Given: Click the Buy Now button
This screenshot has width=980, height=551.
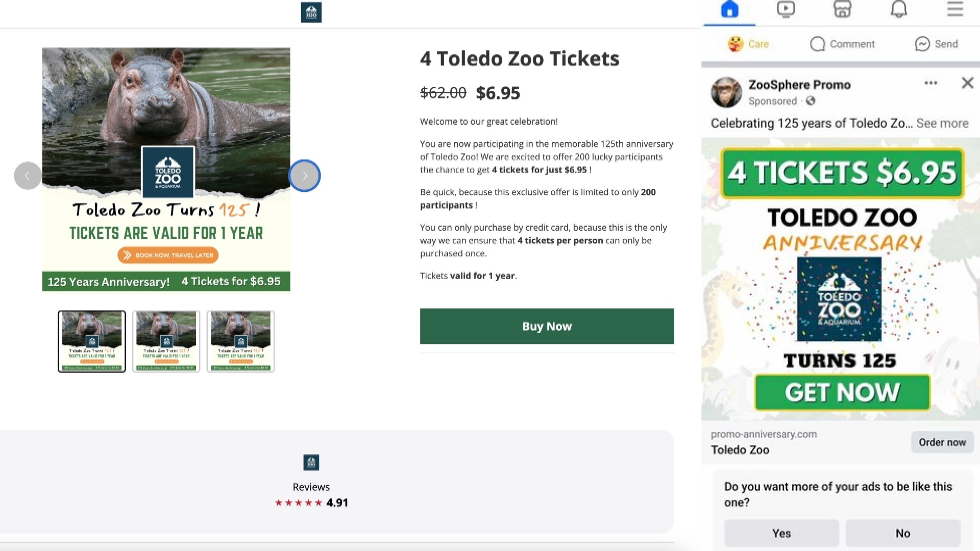Looking at the screenshot, I should coord(547,326).
